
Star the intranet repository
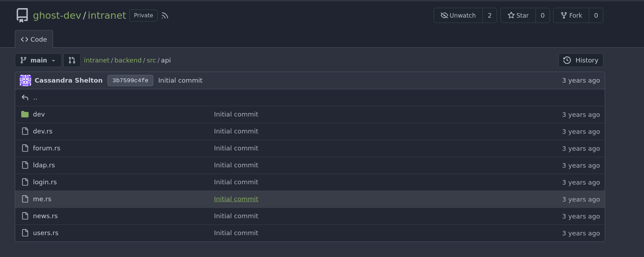click(518, 16)
